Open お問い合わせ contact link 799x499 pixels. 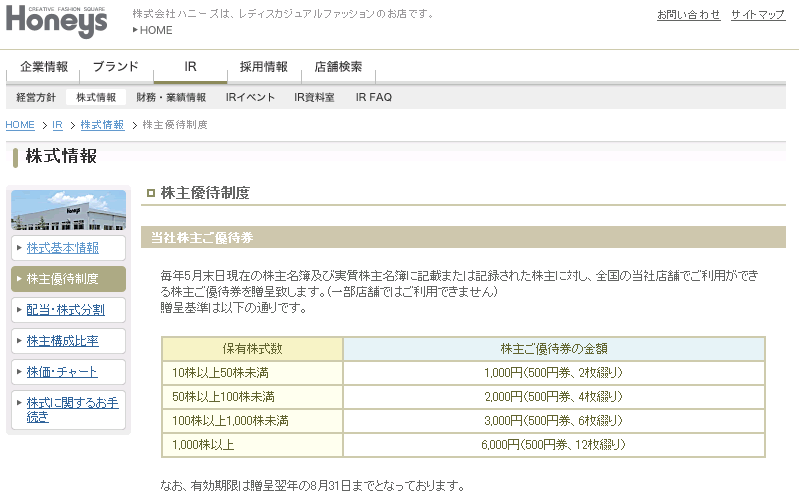(688, 15)
